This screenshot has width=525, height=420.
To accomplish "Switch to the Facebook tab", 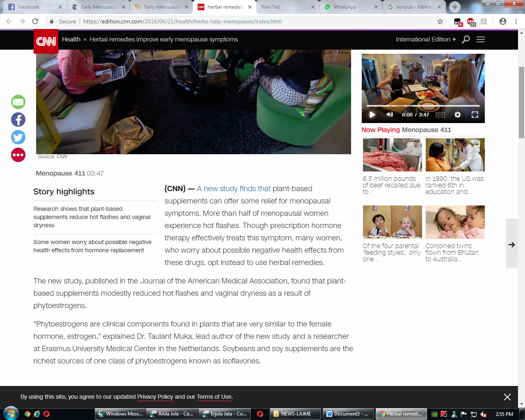I will pos(29,7).
